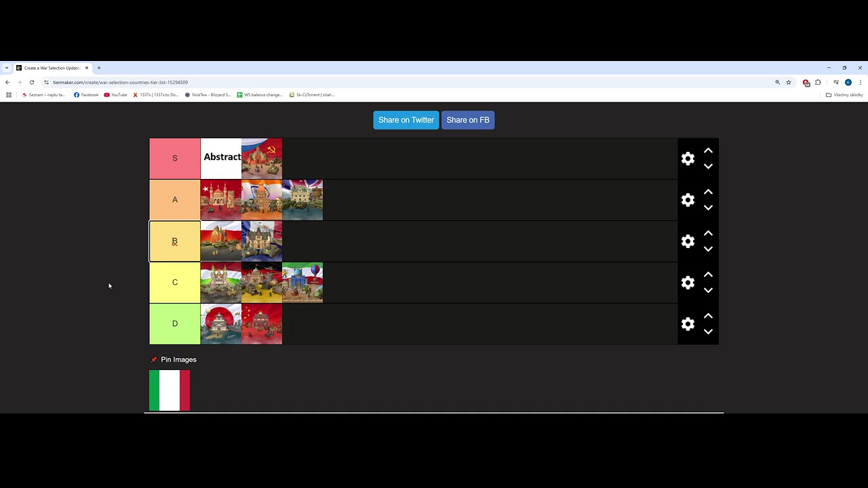
Task: Expand the tab search dropdown
Action: [7, 68]
